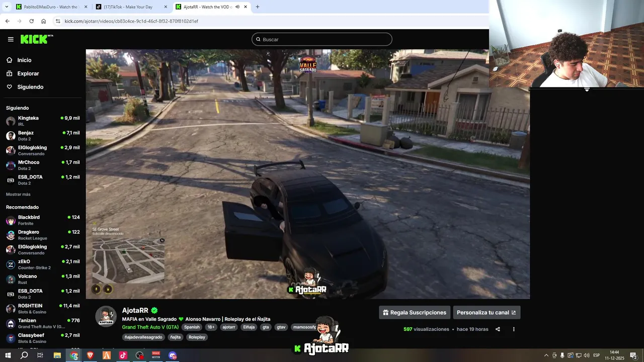This screenshot has height=362, width=644.
Task: Open Volcano Rust channel
Action: click(x=43, y=279)
